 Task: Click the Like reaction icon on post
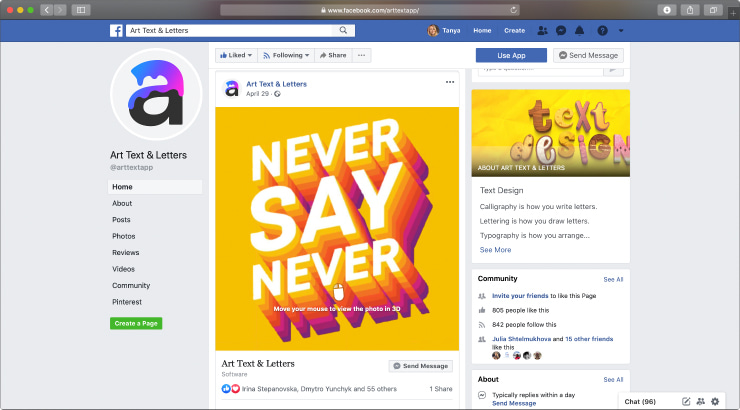pyautogui.click(x=226, y=389)
